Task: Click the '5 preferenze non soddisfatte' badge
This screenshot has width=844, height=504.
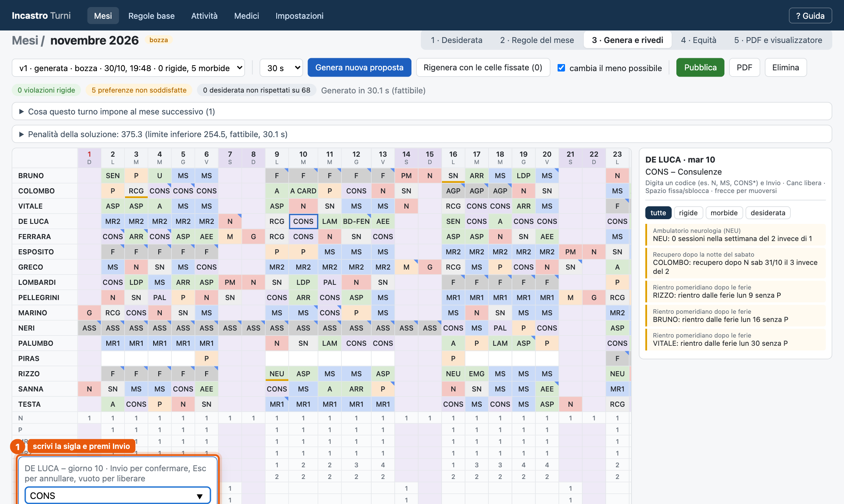Action: (139, 90)
